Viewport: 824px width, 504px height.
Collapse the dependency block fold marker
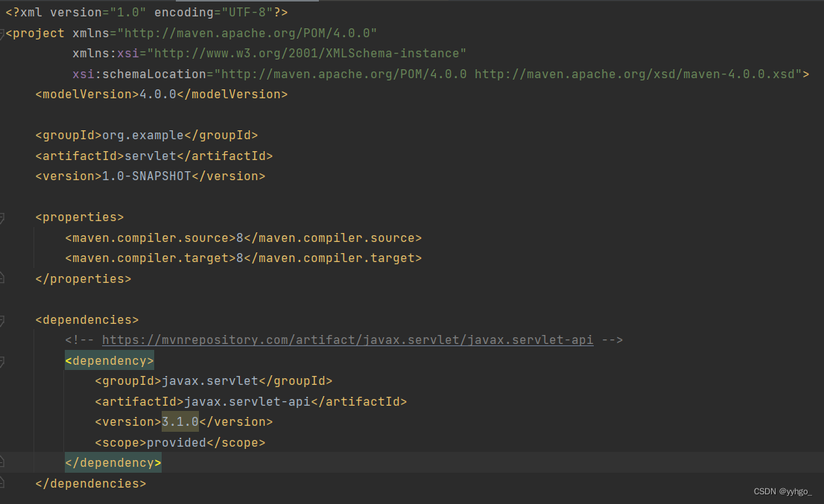click(x=2, y=361)
